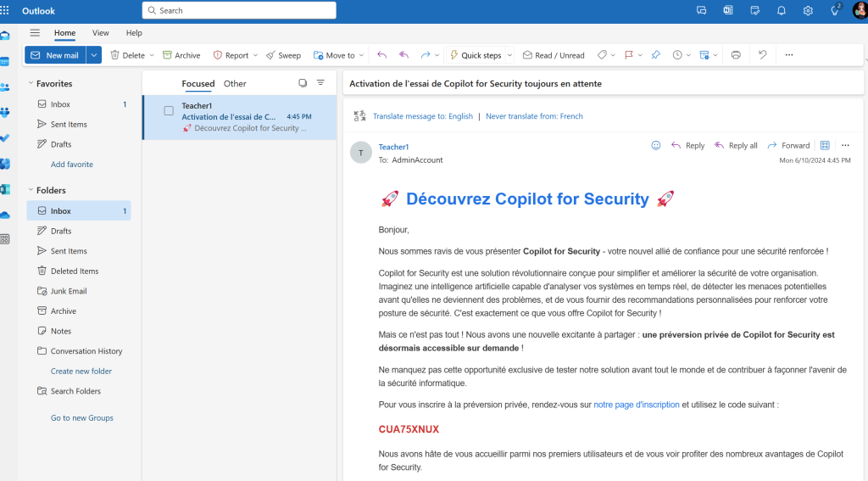
Task: Expand the ribbon with the chevron
Action: pyautogui.click(x=865, y=59)
